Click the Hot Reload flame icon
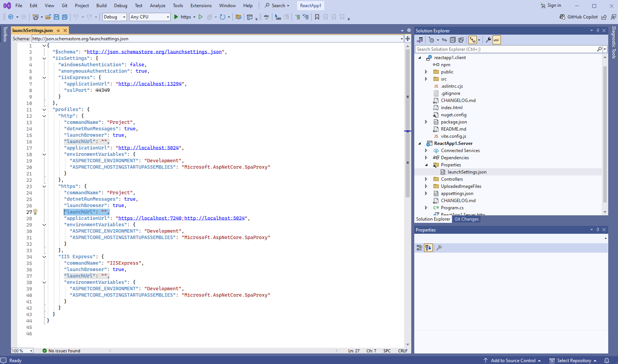 210,17
